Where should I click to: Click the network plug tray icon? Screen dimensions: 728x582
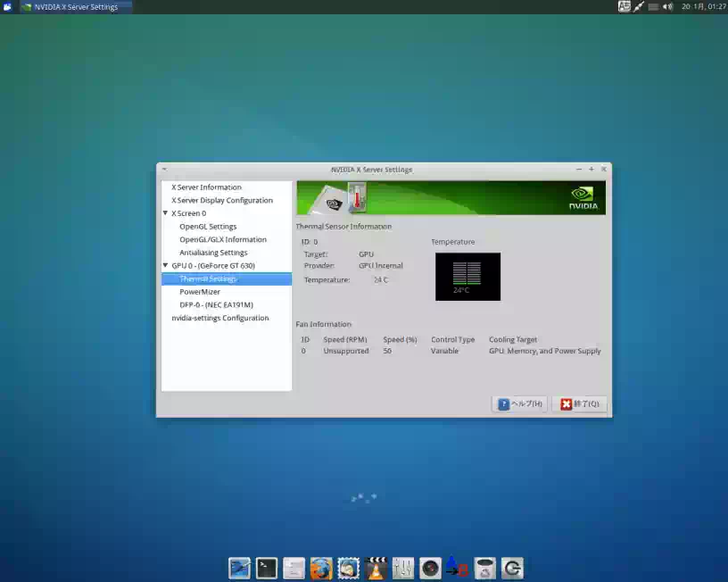coord(639,6)
